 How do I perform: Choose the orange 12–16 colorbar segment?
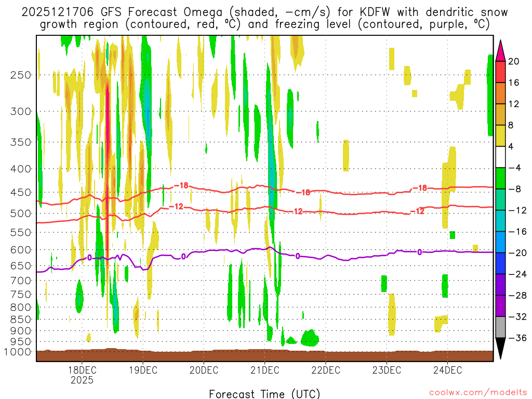pos(500,93)
